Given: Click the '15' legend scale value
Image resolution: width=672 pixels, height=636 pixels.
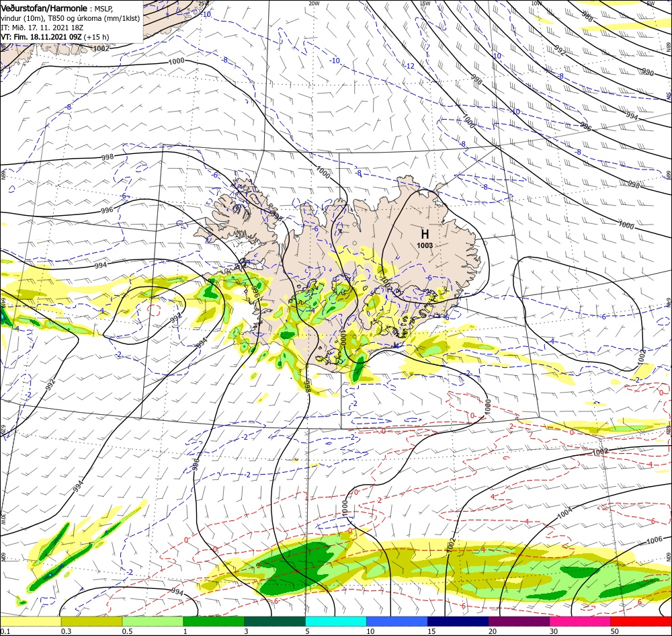Looking at the screenshot, I should [431, 631].
